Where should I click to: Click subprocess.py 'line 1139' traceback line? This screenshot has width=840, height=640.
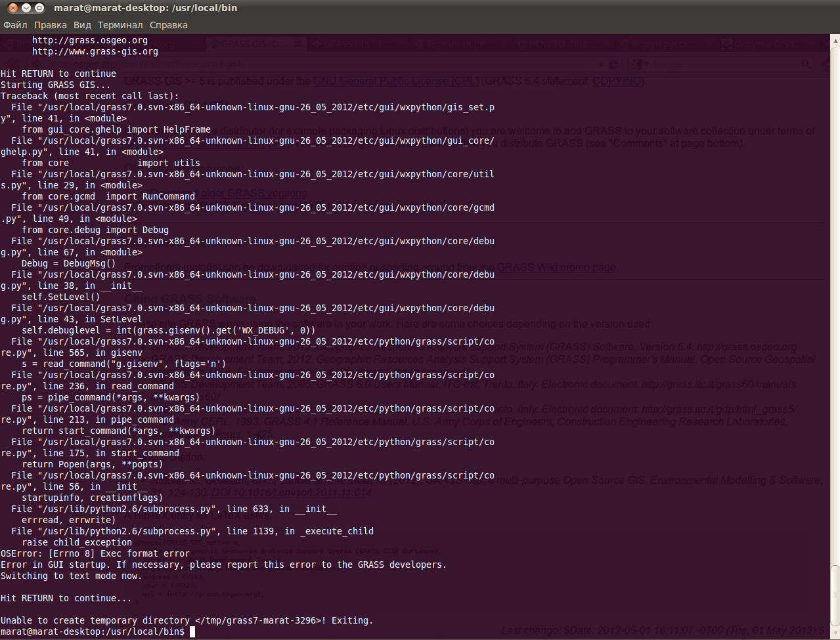(x=192, y=531)
